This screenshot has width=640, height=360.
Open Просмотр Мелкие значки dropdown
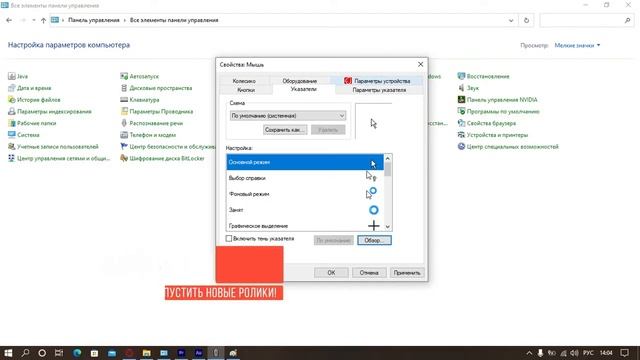pos(577,45)
